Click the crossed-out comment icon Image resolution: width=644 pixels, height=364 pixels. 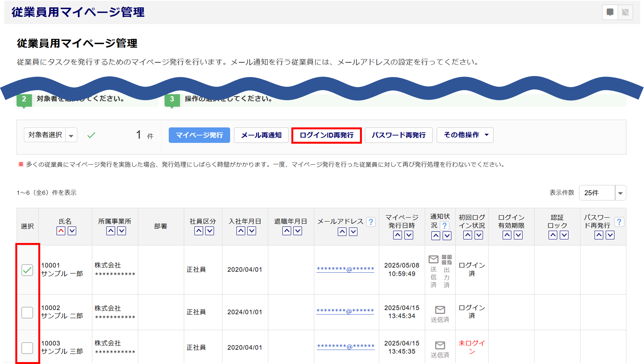625,12
